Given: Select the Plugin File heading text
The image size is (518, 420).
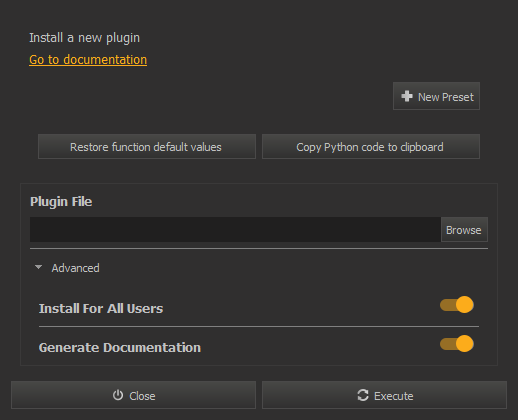Looking at the screenshot, I should click(61, 202).
